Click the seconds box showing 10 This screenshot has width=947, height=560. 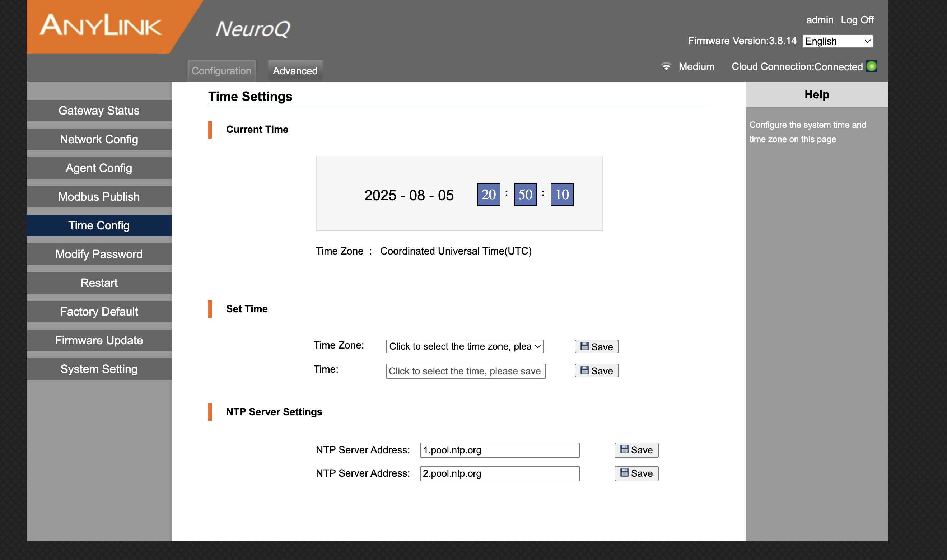click(562, 195)
